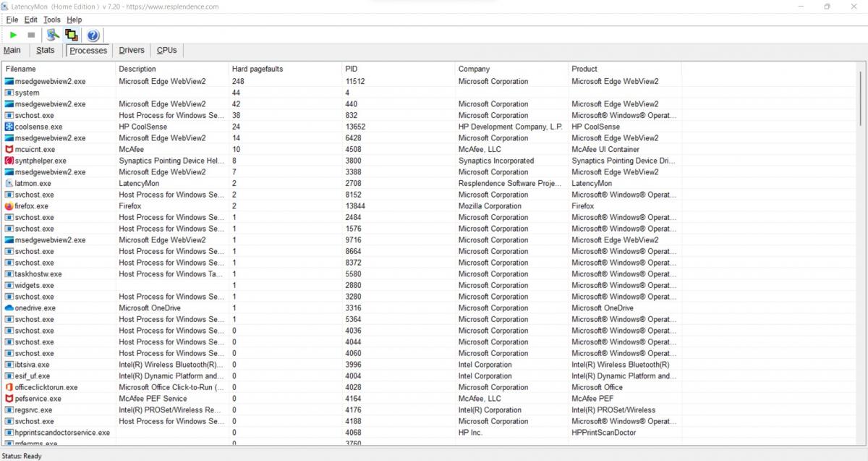Switch to the Drivers tab

point(132,50)
